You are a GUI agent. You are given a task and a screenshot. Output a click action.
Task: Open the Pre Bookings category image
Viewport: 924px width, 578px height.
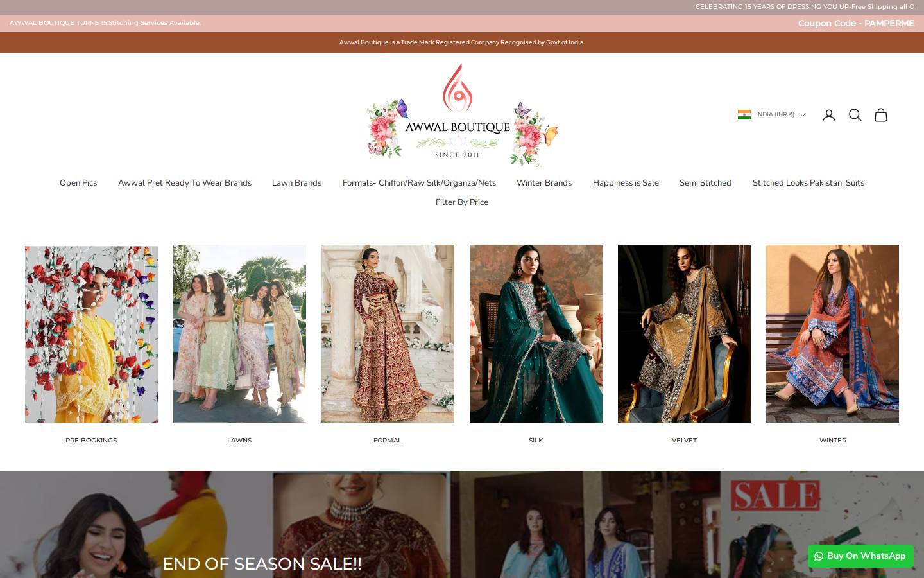[91, 333]
